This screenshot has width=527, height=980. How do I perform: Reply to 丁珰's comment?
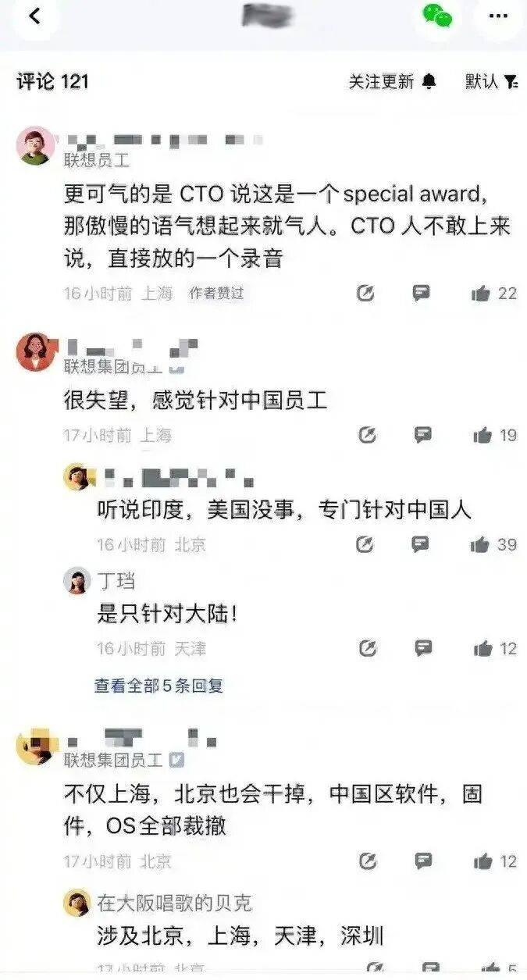[422, 648]
